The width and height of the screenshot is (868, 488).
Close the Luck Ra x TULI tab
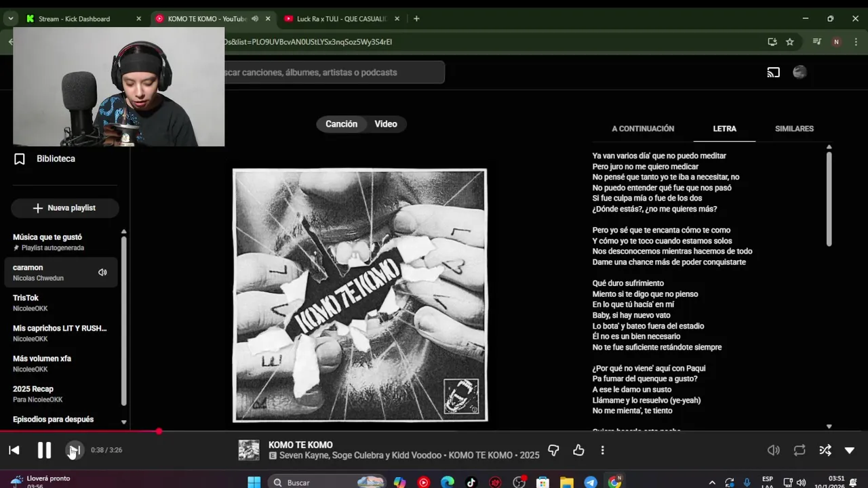tap(397, 19)
